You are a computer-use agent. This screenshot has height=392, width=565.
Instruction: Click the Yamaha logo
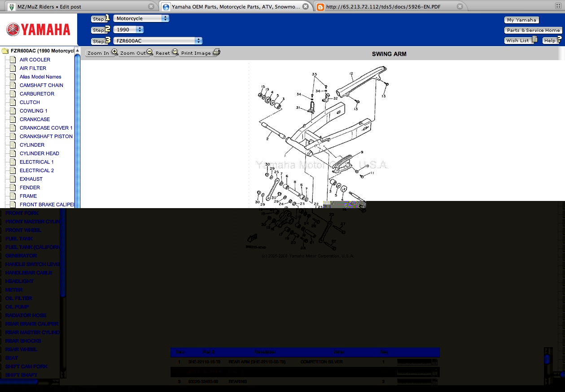[38, 30]
